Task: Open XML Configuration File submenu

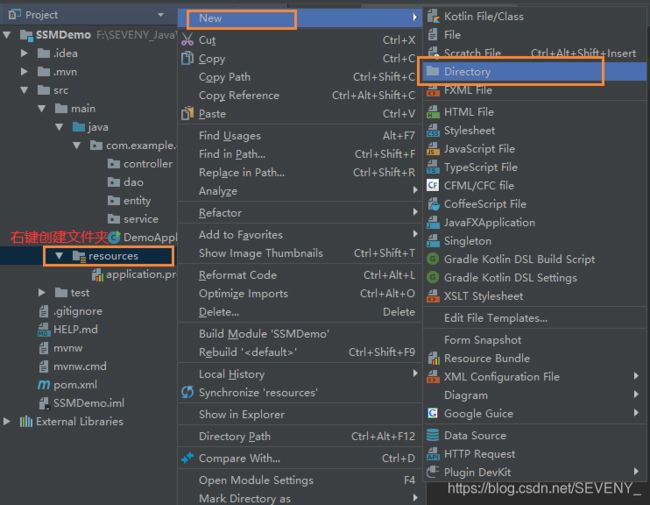Action: pyautogui.click(x=535, y=376)
